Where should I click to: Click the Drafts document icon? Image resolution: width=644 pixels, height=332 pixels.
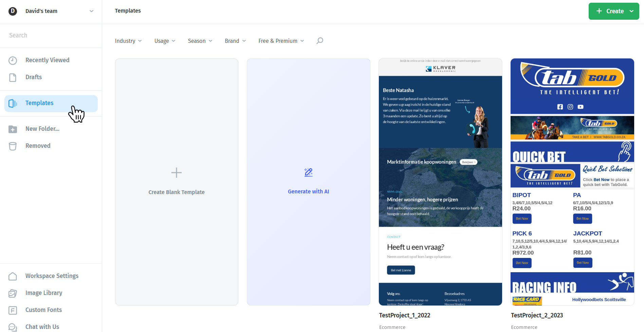pyautogui.click(x=13, y=77)
